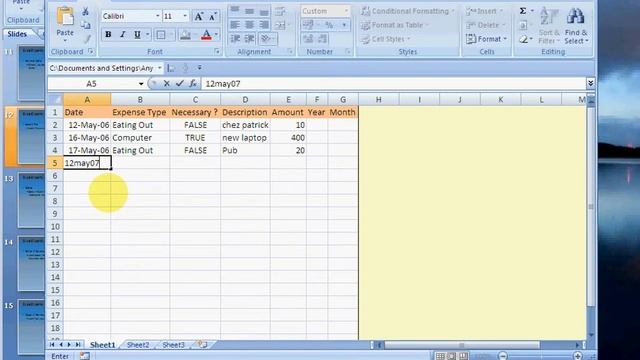Expand the formula bar with chevron

[x=591, y=83]
